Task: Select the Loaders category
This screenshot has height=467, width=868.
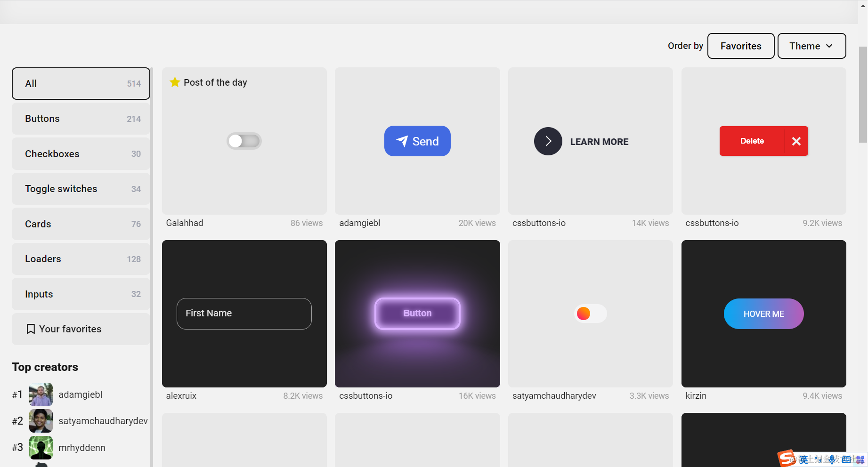Action: [x=81, y=259]
